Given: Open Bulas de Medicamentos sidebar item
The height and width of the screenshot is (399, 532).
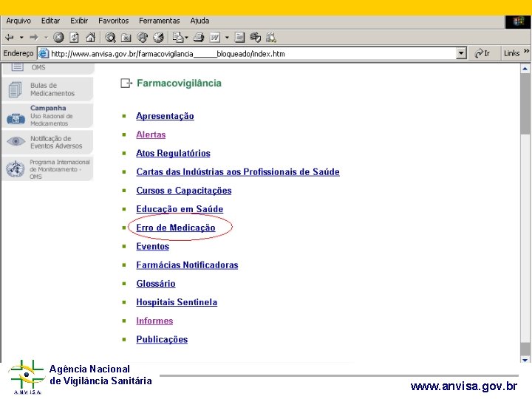Looking at the screenshot, I should click(x=47, y=89).
